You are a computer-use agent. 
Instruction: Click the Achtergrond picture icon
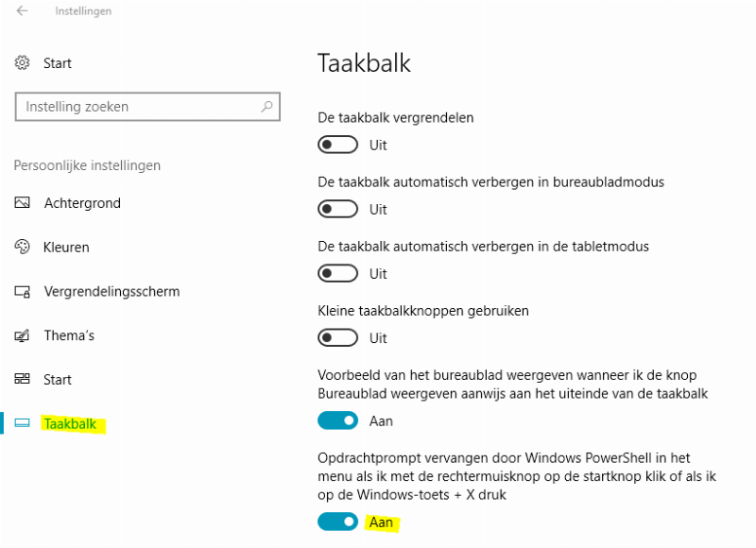point(23,203)
